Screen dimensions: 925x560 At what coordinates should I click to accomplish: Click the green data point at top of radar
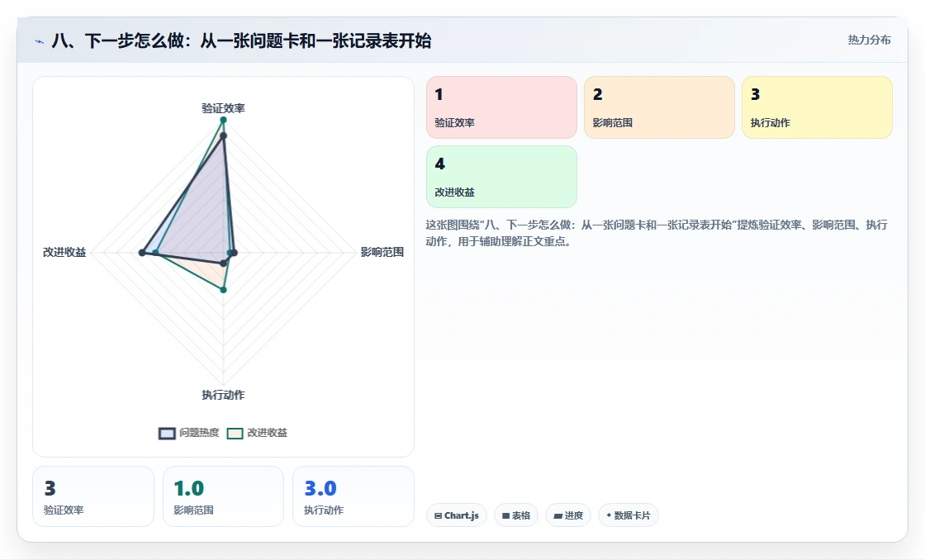(x=223, y=120)
